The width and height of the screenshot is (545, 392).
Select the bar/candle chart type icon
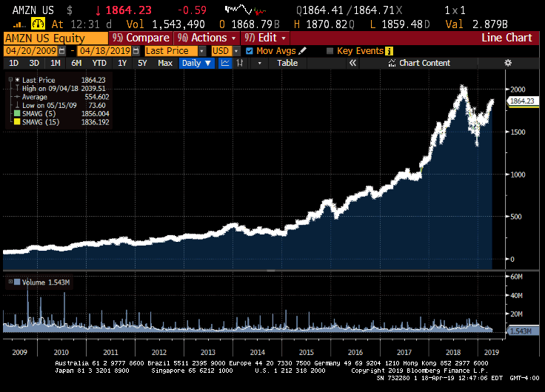click(x=240, y=63)
